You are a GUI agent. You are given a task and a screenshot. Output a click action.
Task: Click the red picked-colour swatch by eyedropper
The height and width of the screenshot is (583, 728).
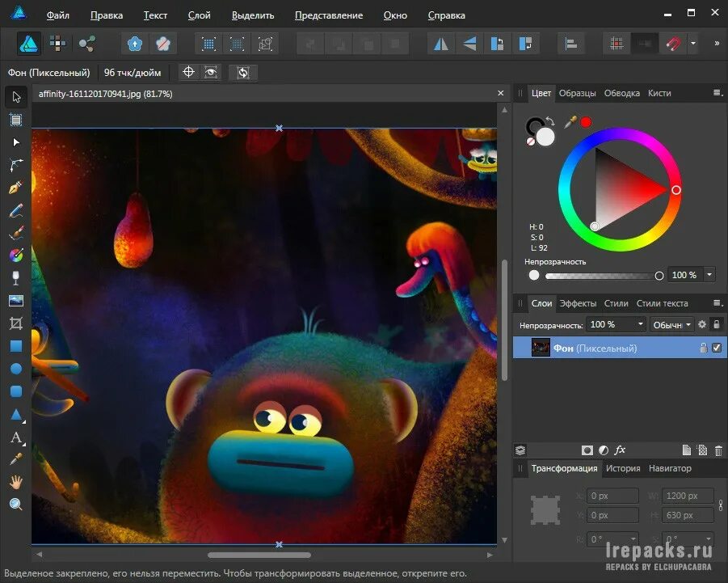coord(586,122)
